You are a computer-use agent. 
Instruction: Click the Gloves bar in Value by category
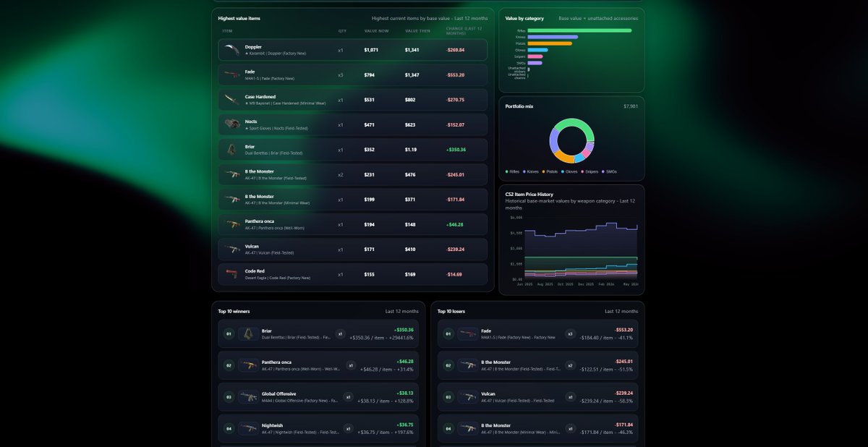537,50
